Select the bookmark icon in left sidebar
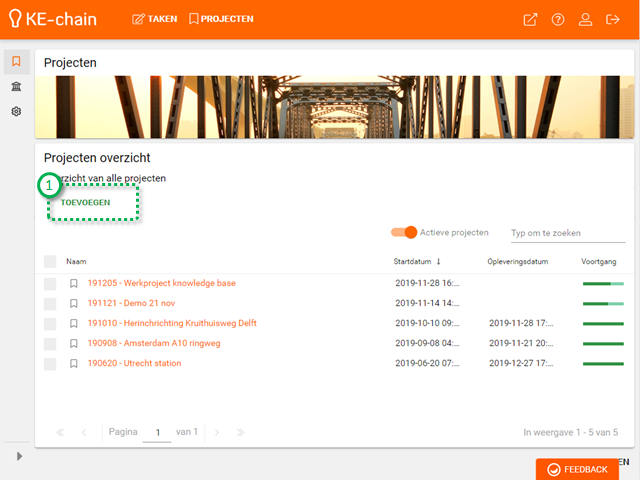This screenshot has width=640, height=480. 16,62
